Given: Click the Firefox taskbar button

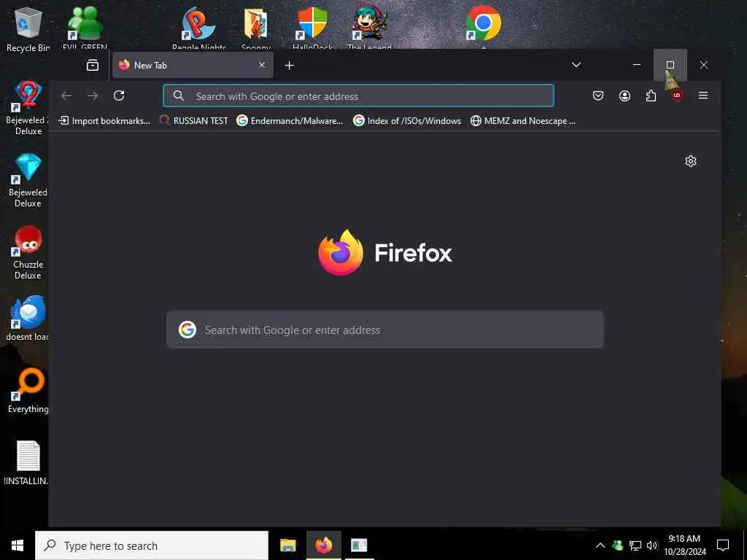Looking at the screenshot, I should click(323, 545).
